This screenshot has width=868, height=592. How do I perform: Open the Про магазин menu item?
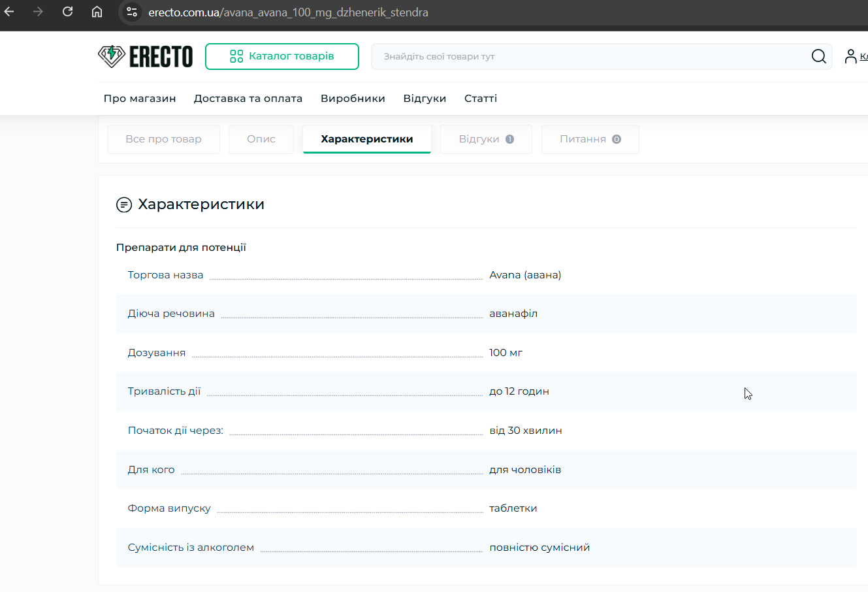(140, 99)
